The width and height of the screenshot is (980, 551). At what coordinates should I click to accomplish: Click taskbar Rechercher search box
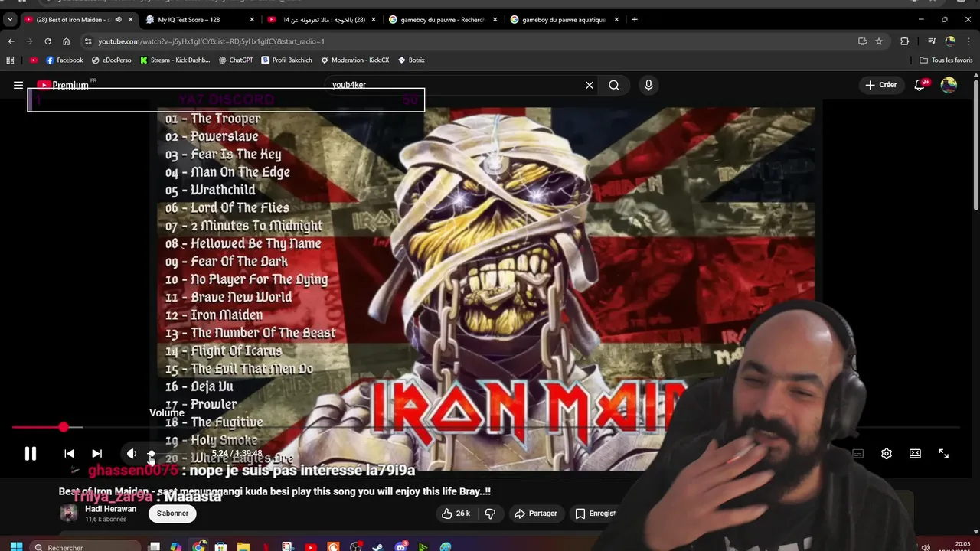[x=86, y=546]
